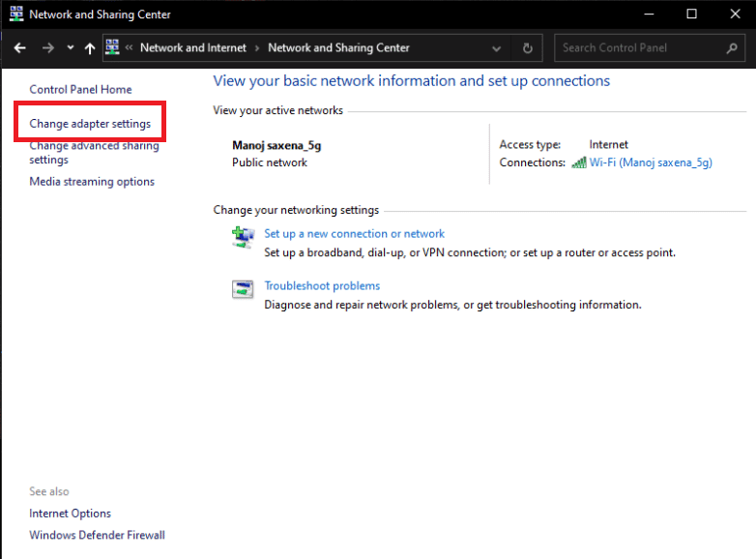Viewport: 756px width, 559px height.
Task: Refresh the Network and Sharing Center page
Action: pyautogui.click(x=528, y=47)
